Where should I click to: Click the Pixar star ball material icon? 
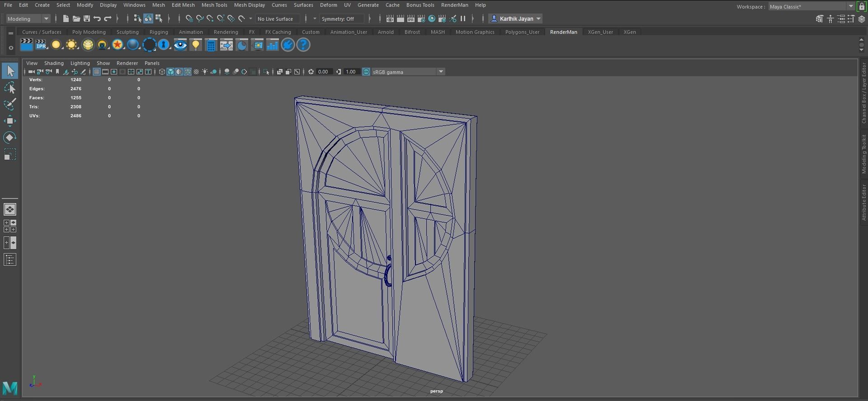point(118,45)
